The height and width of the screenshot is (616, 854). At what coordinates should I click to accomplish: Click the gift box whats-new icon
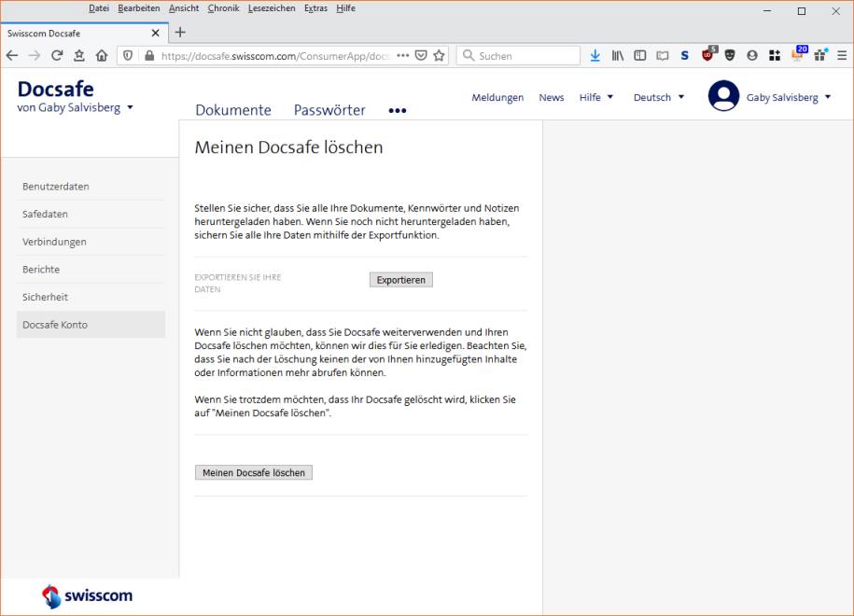[x=820, y=55]
